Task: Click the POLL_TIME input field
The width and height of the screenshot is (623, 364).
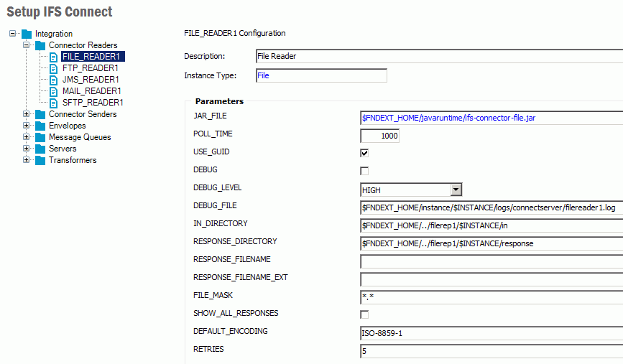Action: 379,136
